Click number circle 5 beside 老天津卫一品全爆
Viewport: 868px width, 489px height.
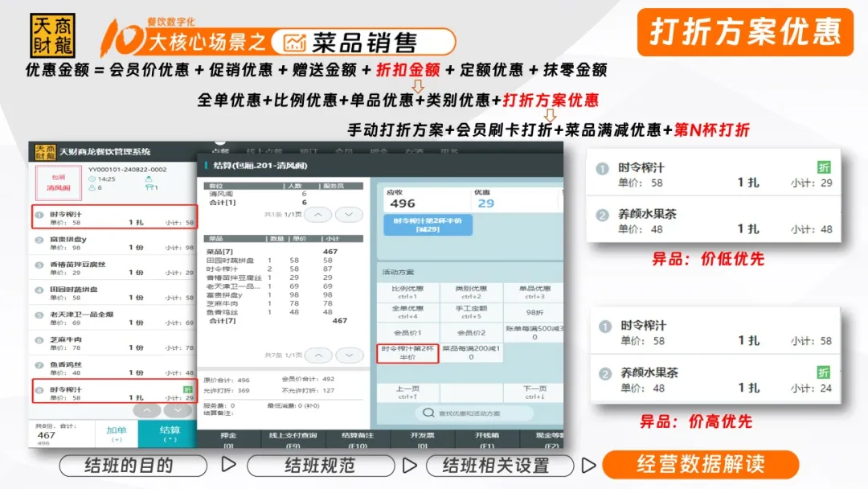(x=39, y=314)
